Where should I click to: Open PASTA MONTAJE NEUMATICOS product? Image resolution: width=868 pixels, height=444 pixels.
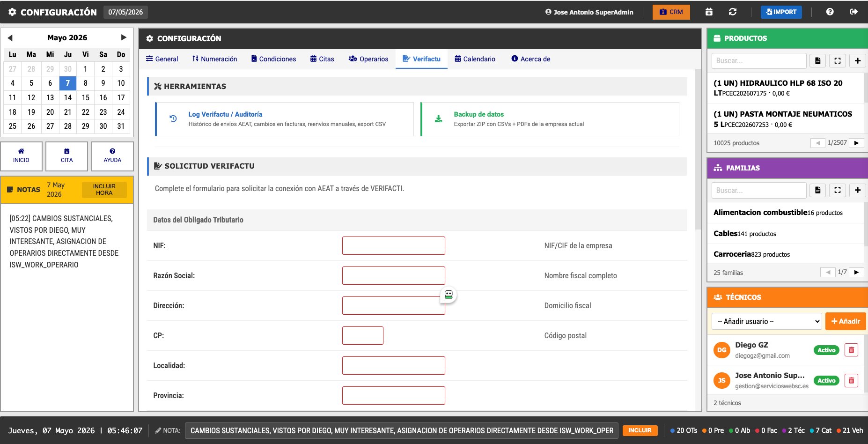coord(785,119)
